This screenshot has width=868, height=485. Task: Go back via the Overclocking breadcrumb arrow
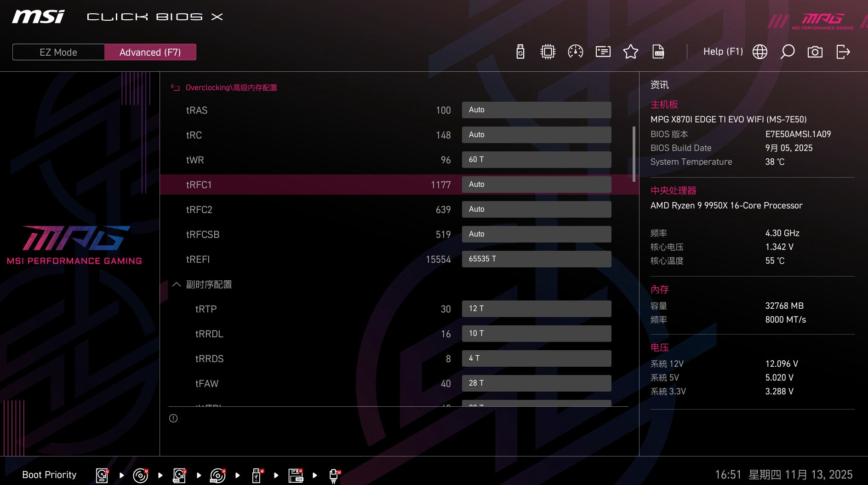(x=175, y=87)
